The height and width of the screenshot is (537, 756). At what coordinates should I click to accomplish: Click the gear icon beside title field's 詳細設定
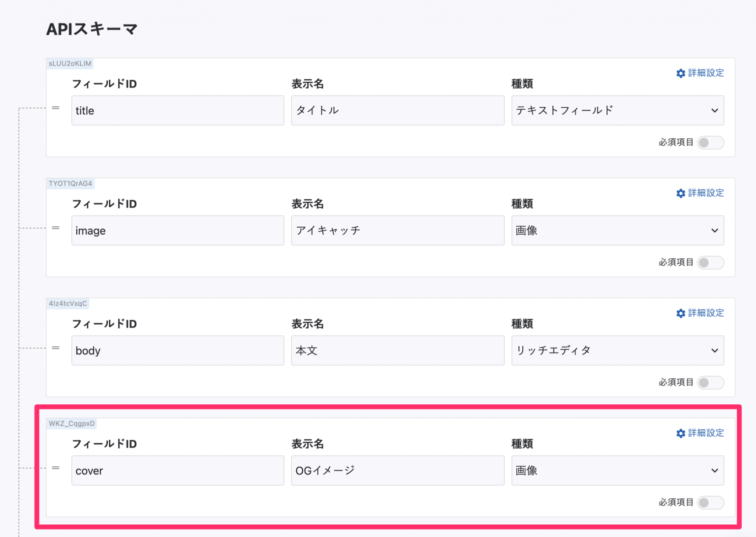pos(681,73)
